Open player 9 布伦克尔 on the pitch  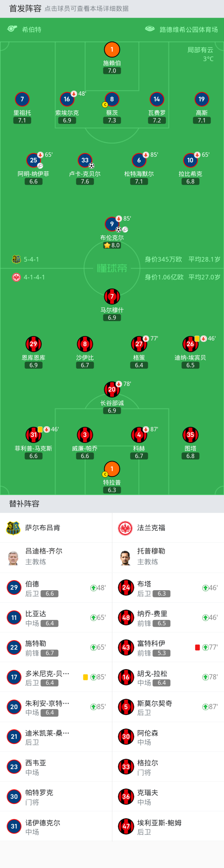point(112,224)
